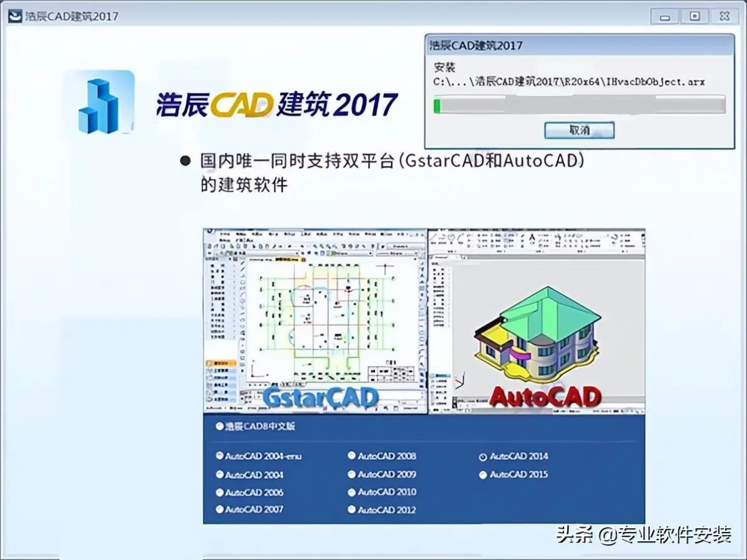Image resolution: width=747 pixels, height=560 pixels.
Task: Click the title bar app icon
Action: coord(15,16)
